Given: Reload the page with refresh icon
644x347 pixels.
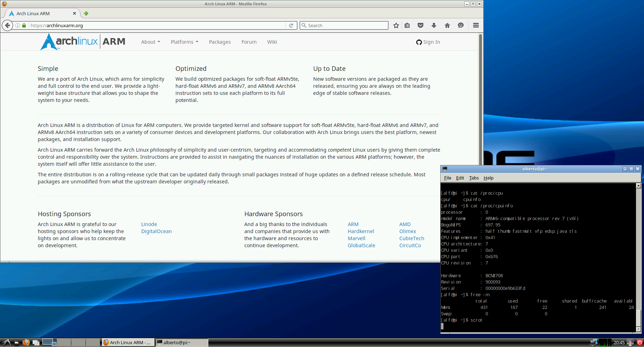Looking at the screenshot, I should coord(291,25).
